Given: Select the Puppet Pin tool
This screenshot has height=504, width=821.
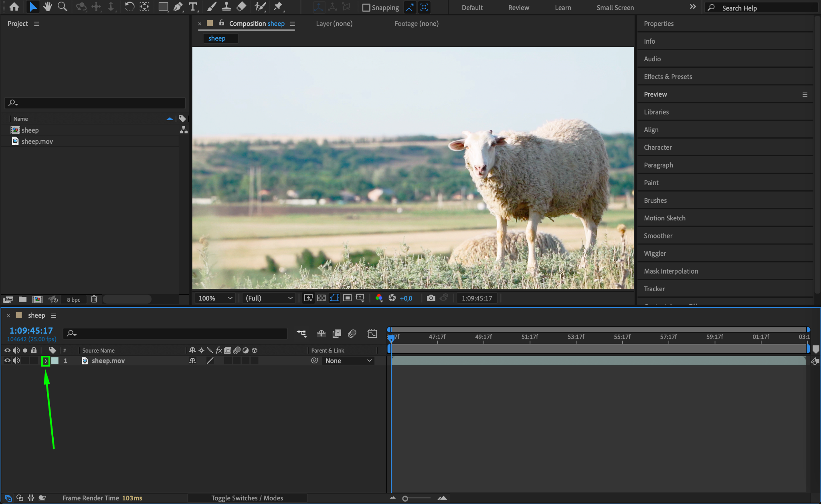Looking at the screenshot, I should [x=278, y=7].
